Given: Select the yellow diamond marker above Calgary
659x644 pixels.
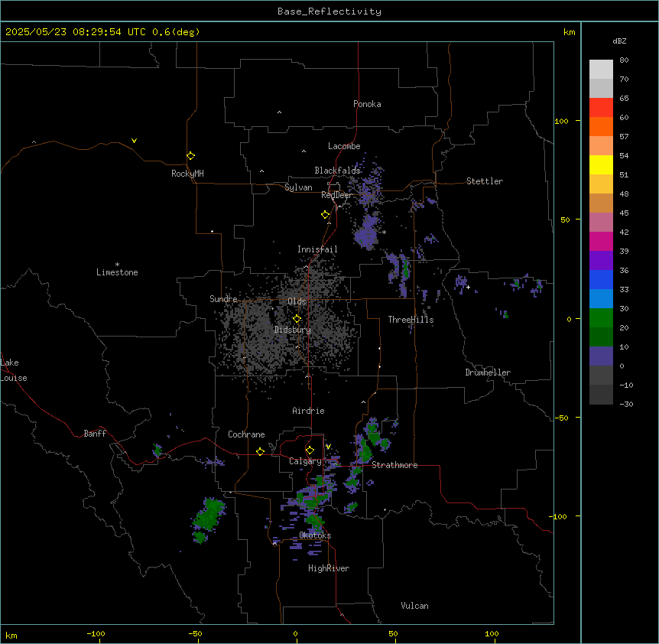Looking at the screenshot, I should point(310,450).
